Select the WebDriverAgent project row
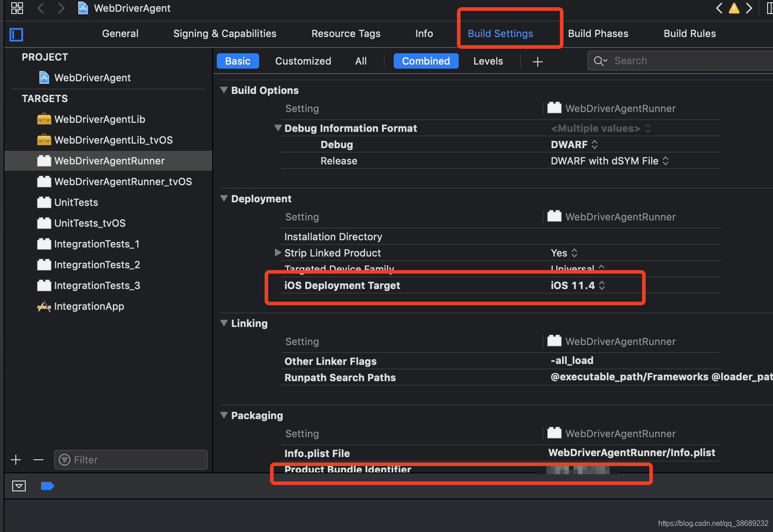 (108, 78)
